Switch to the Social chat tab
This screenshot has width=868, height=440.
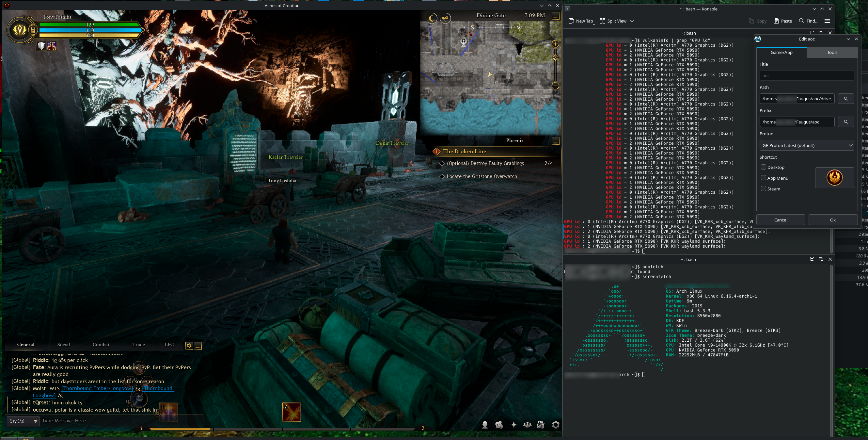[x=64, y=345]
